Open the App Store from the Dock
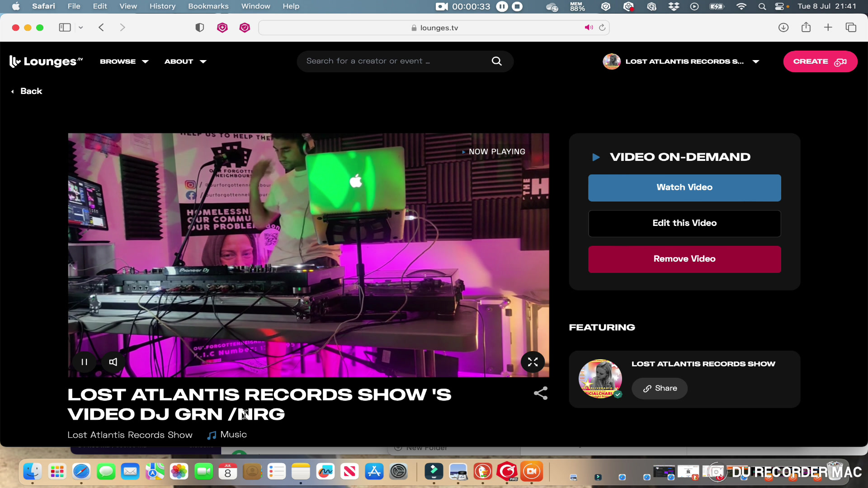Image resolution: width=868 pixels, height=488 pixels. click(x=374, y=472)
